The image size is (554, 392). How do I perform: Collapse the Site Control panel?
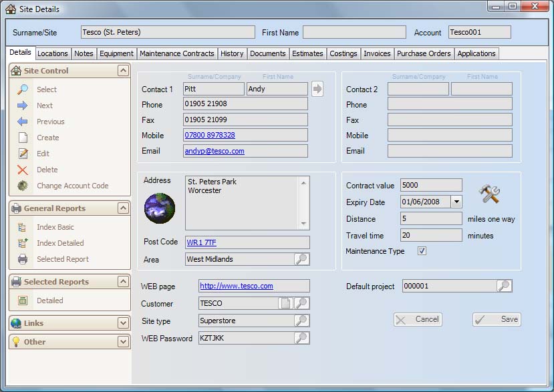tap(122, 71)
